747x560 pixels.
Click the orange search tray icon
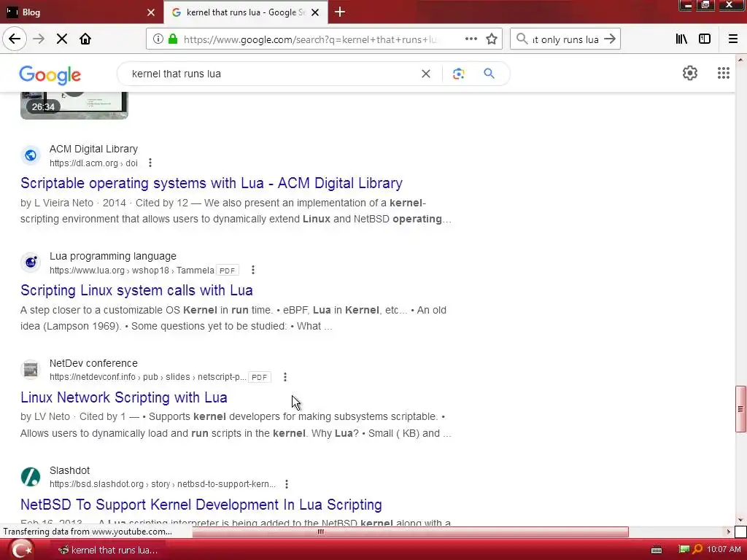click(x=697, y=550)
